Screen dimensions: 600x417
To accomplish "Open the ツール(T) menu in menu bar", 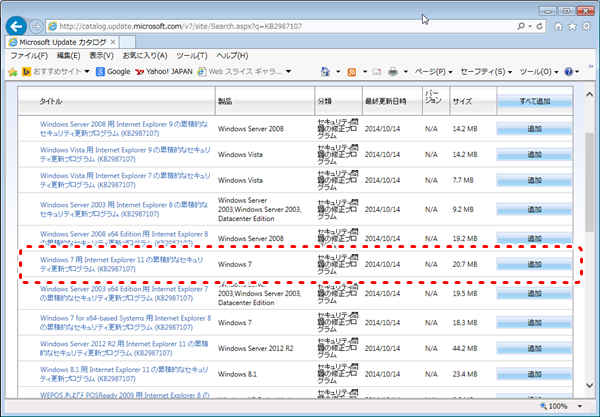I will [x=192, y=56].
